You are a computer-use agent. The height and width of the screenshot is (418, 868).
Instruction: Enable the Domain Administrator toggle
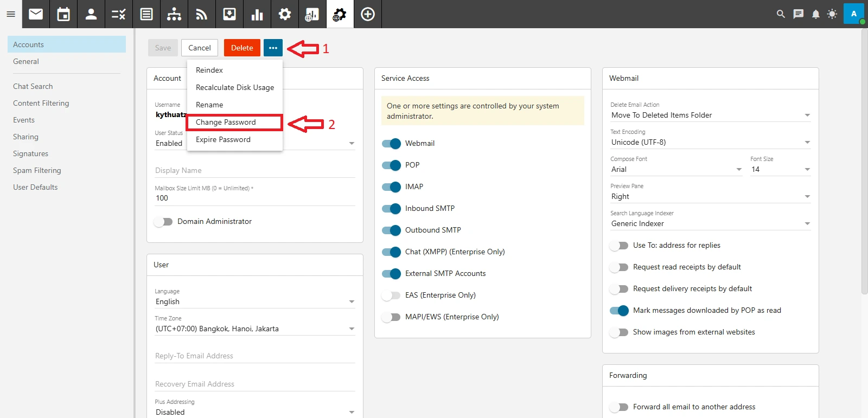163,222
